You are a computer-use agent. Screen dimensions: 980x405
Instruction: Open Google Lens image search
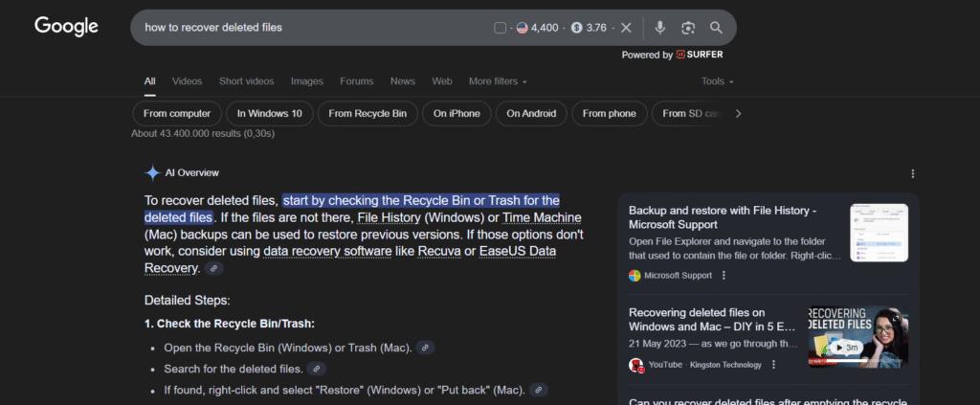688,28
